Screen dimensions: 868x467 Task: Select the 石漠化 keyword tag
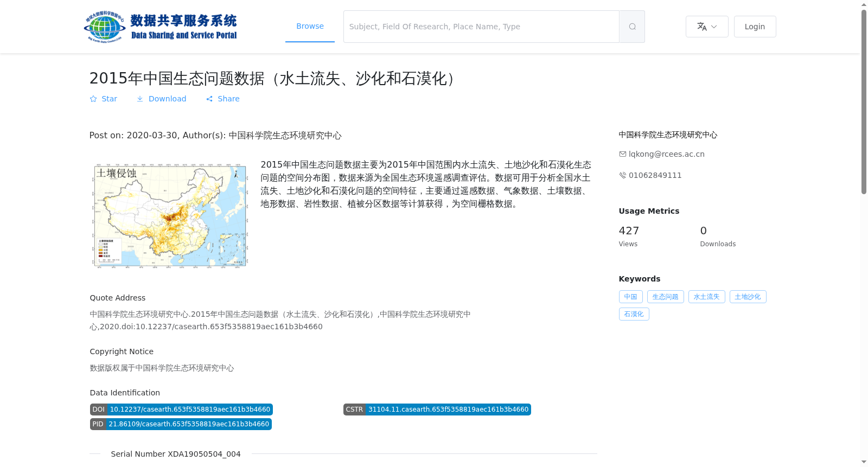click(x=634, y=314)
